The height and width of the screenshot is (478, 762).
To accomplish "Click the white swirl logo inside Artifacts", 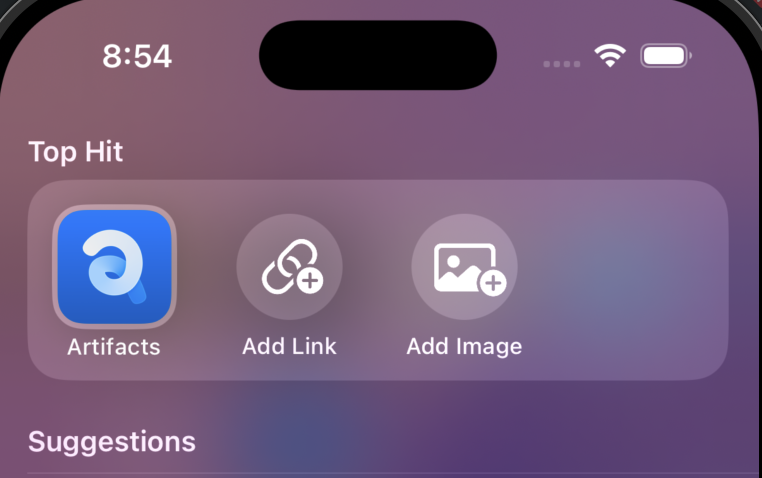I will click(x=114, y=265).
